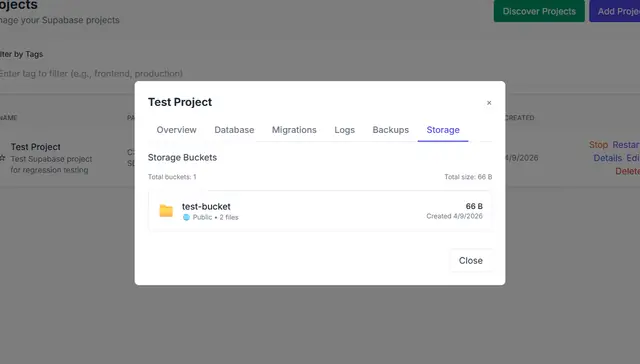This screenshot has height=364, width=640.
Task: Click the Storage Buckets heading
Action: coord(182,158)
